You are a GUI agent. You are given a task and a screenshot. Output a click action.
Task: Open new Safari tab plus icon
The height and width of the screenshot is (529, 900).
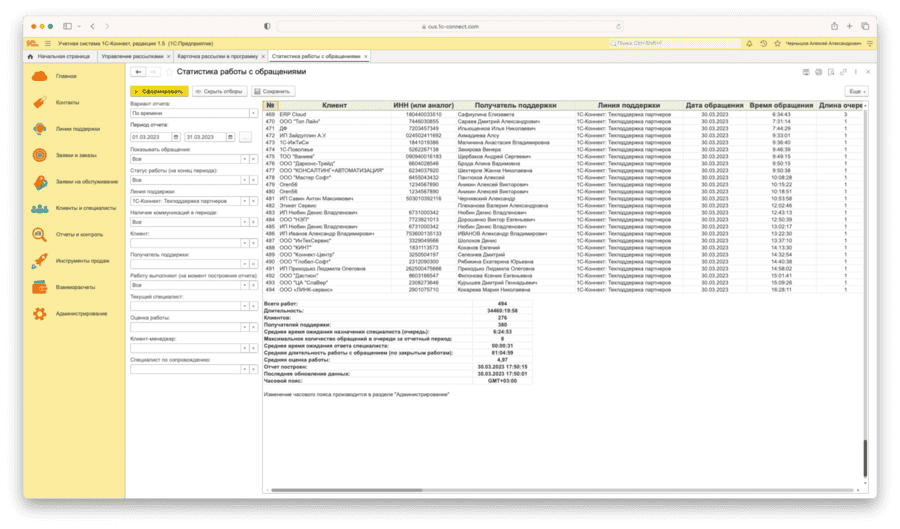click(x=849, y=26)
